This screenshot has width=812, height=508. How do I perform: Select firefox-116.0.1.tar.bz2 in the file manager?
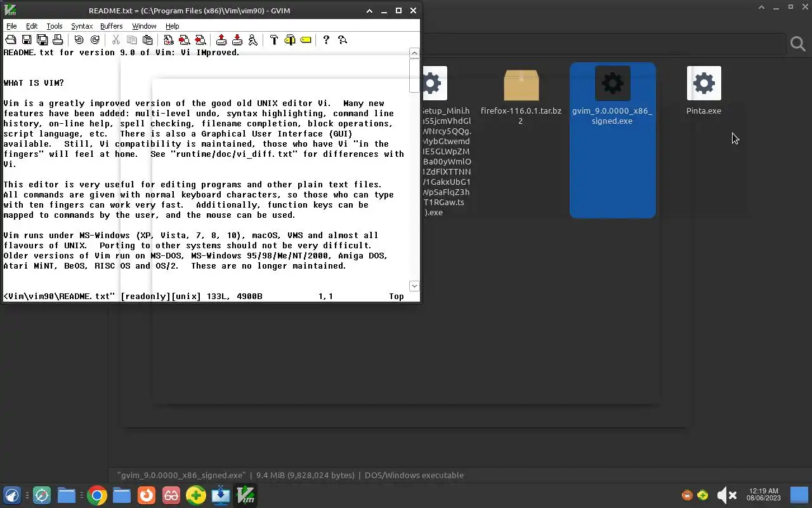coord(521,96)
